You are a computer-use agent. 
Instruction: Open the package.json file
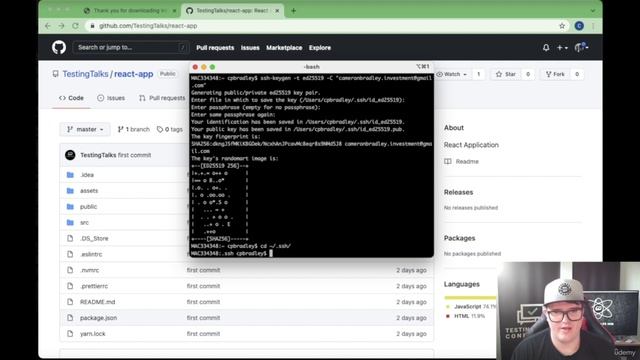click(x=98, y=318)
